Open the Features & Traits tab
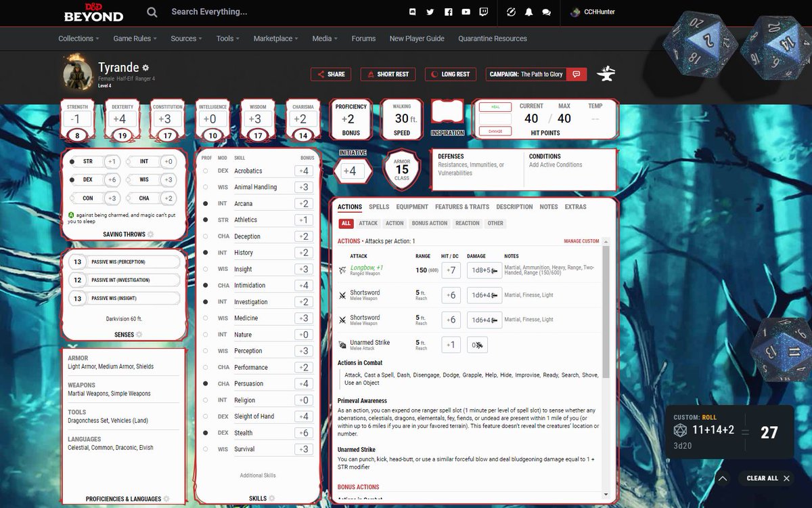The image size is (812, 508). pos(462,207)
